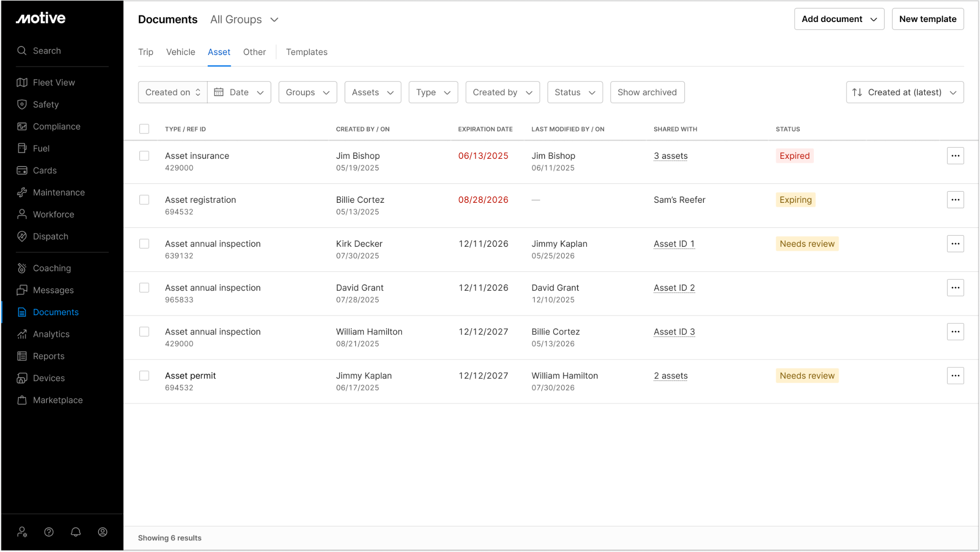Click the Fuel pump icon
Screen dimensions: 980x552
pyautogui.click(x=22, y=148)
